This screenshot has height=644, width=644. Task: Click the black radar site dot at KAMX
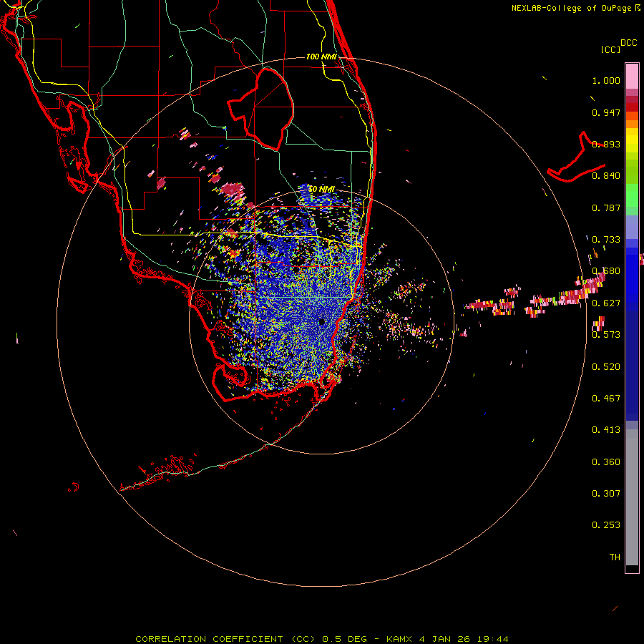coord(321,322)
